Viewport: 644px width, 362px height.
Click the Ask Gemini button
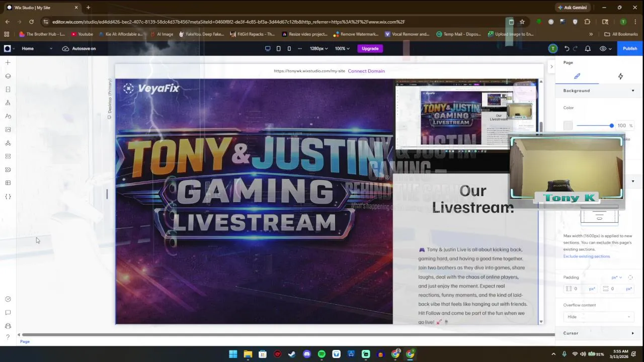572,8
